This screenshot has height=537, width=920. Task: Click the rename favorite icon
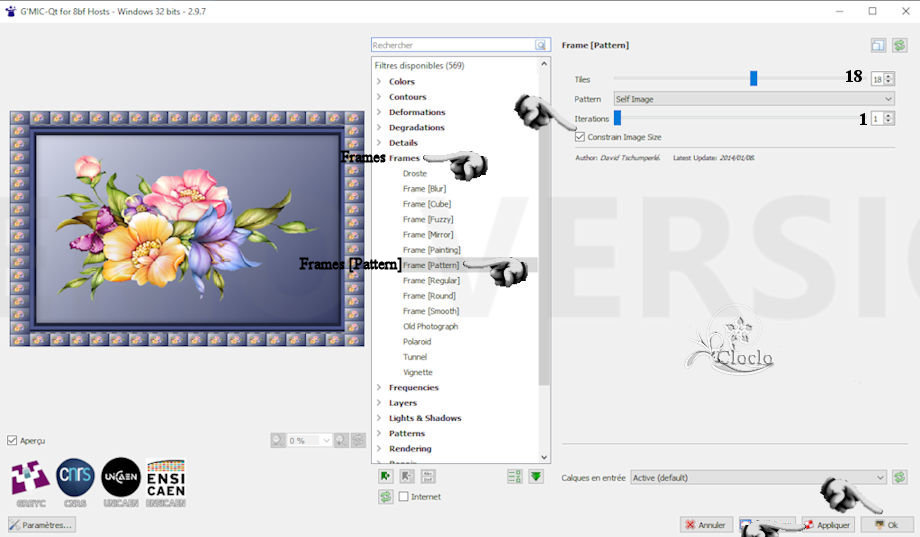coord(428,476)
